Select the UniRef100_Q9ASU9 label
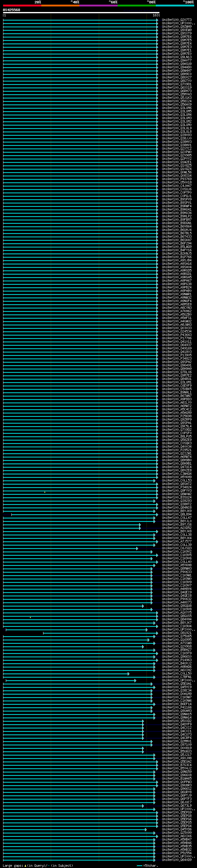The image size is (197, 868). pos(177,64)
